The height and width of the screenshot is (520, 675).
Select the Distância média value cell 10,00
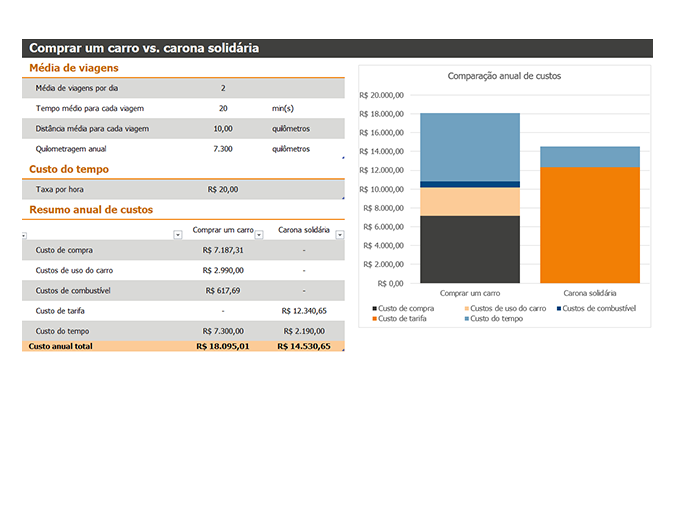223,129
